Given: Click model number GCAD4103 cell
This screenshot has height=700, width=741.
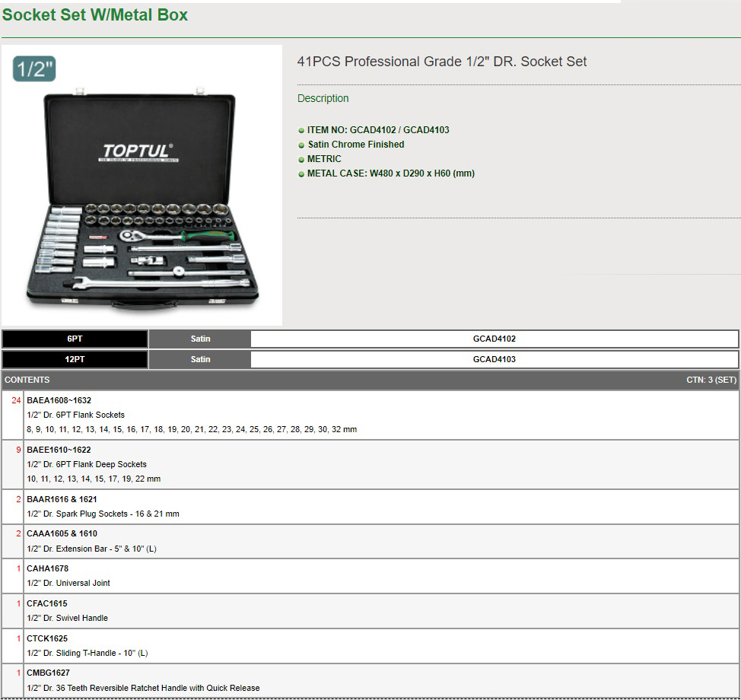Looking at the screenshot, I should coord(495,359).
